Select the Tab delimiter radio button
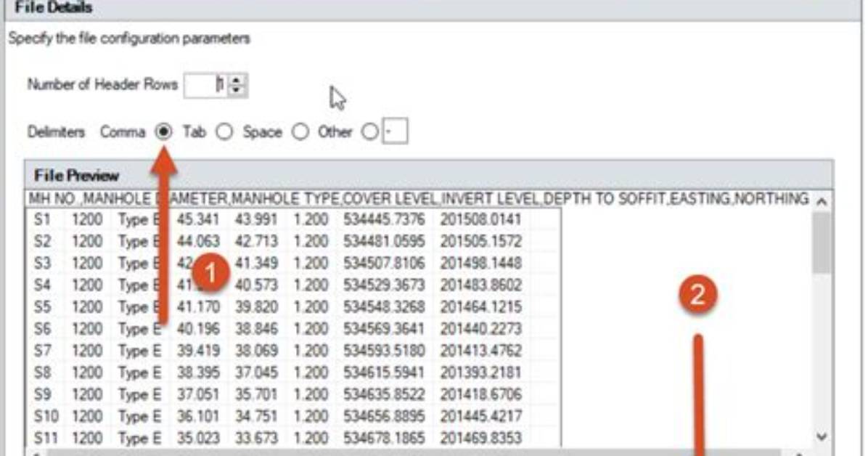The width and height of the screenshot is (868, 456). [224, 132]
